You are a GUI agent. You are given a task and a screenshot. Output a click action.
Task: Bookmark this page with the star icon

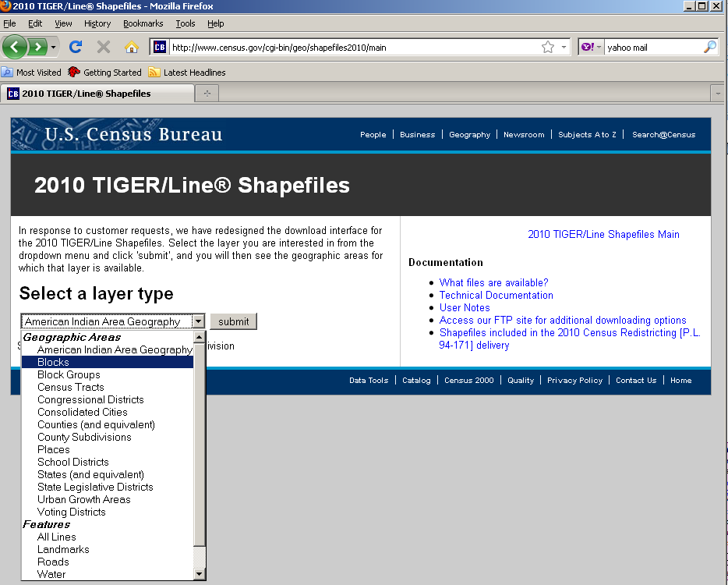(x=548, y=47)
